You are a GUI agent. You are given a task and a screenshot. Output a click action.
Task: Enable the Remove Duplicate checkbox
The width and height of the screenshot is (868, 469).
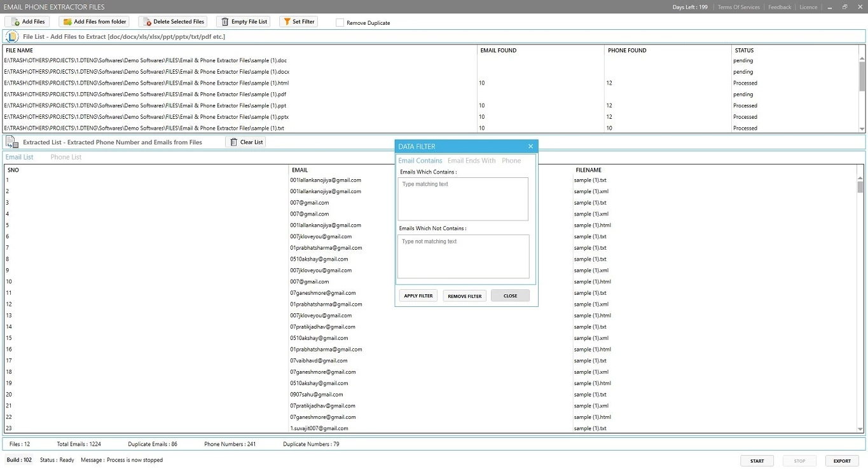(340, 22)
